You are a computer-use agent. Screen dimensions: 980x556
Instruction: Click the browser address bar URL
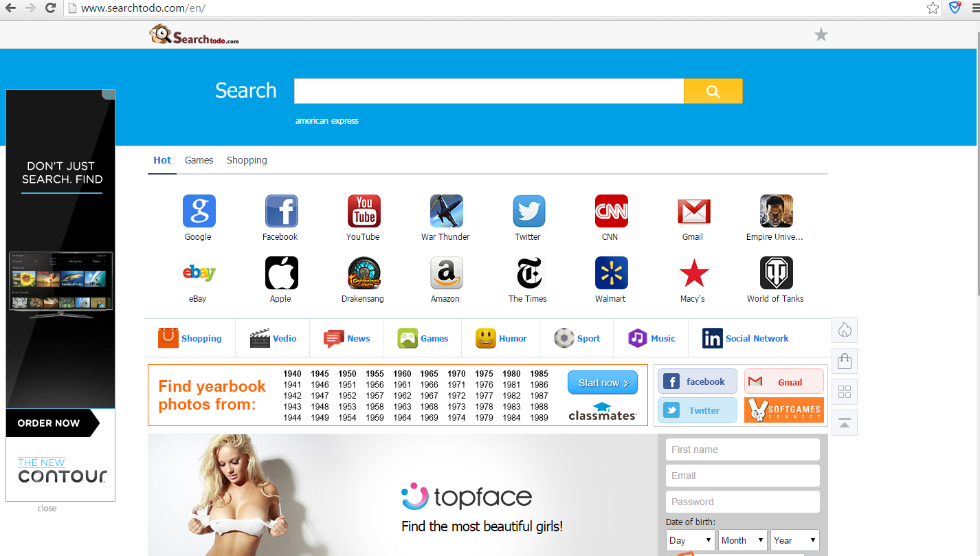point(143,8)
